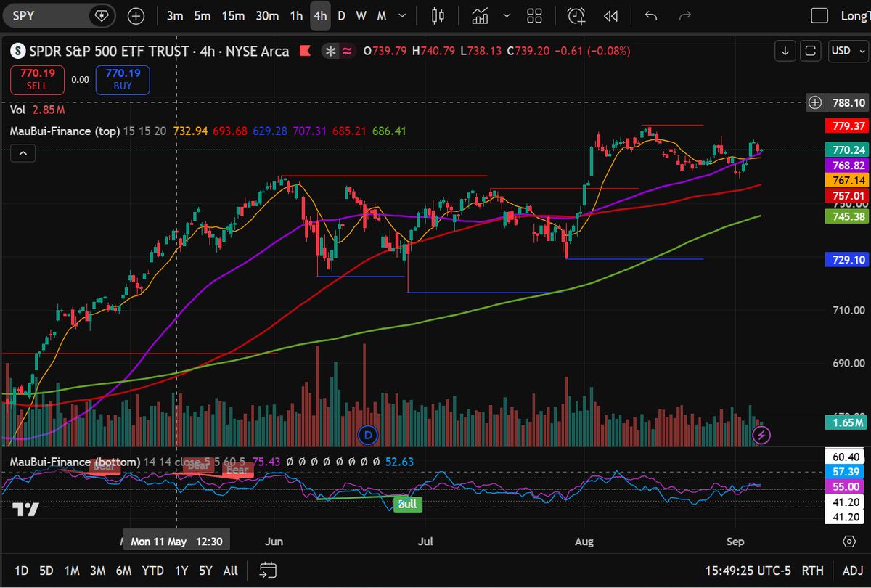The width and height of the screenshot is (871, 588).
Task: Select the Vol 2.85M indicator legend
Action: click(38, 110)
